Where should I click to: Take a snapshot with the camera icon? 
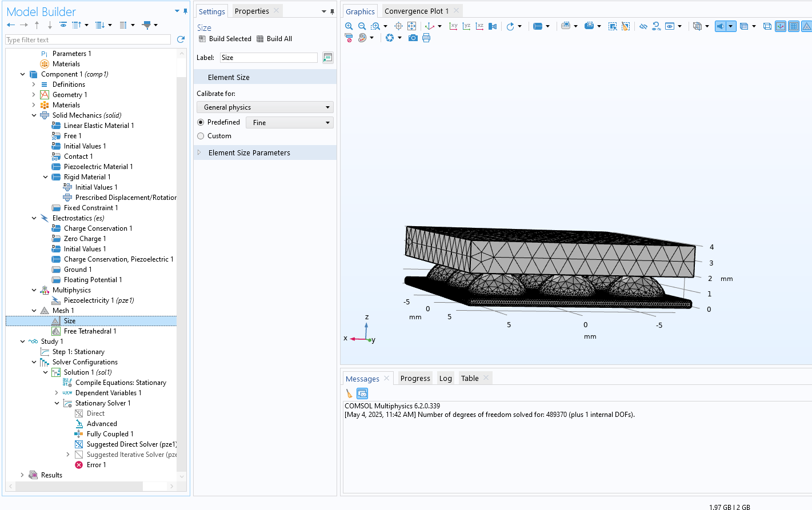(413, 38)
